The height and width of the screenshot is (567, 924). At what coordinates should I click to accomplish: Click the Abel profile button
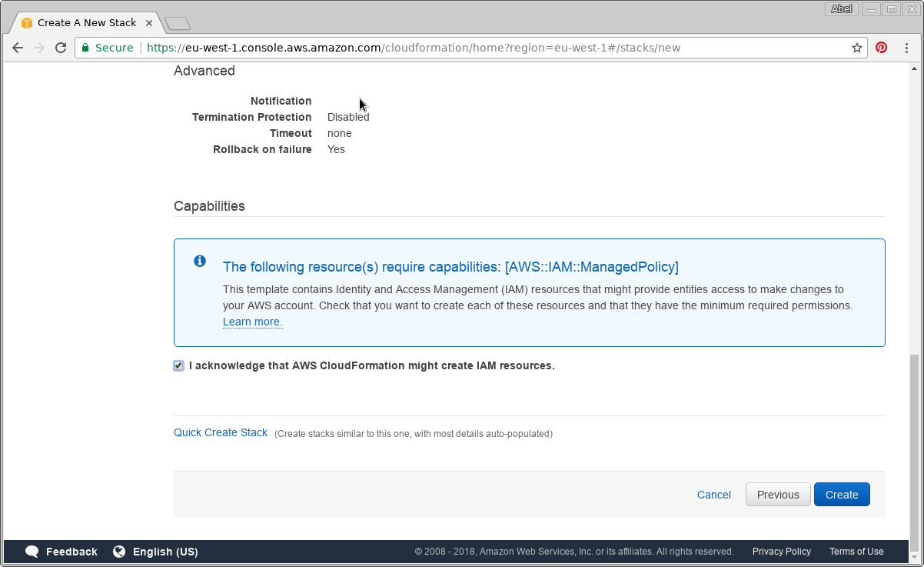[x=843, y=9]
